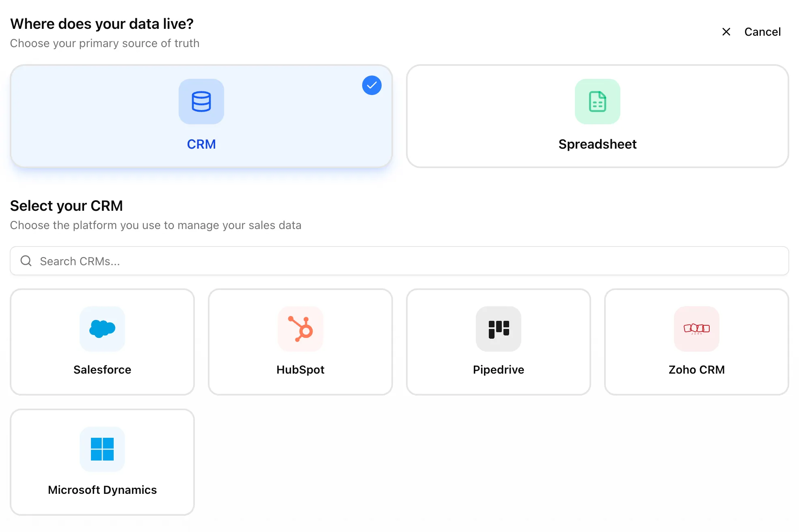Screen dimensions: 799x532
Task: Select the Pipedrive label
Action: pyautogui.click(x=499, y=370)
